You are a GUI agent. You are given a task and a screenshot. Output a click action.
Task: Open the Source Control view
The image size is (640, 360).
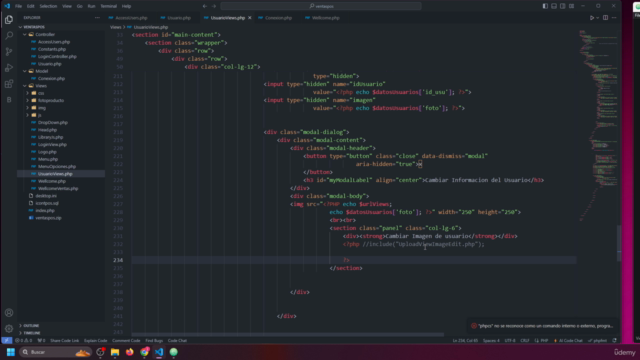click(9, 52)
